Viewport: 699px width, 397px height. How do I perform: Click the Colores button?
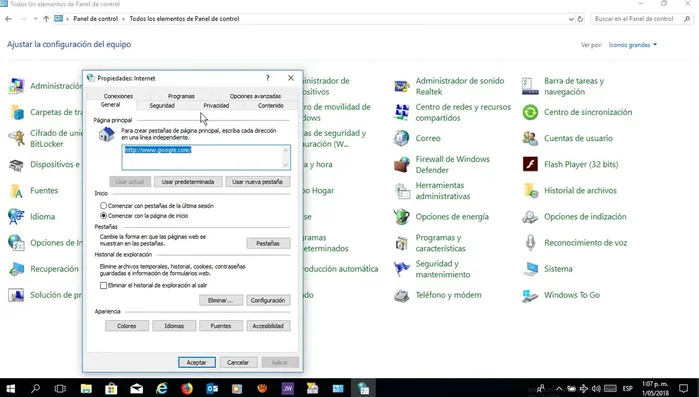tap(127, 326)
